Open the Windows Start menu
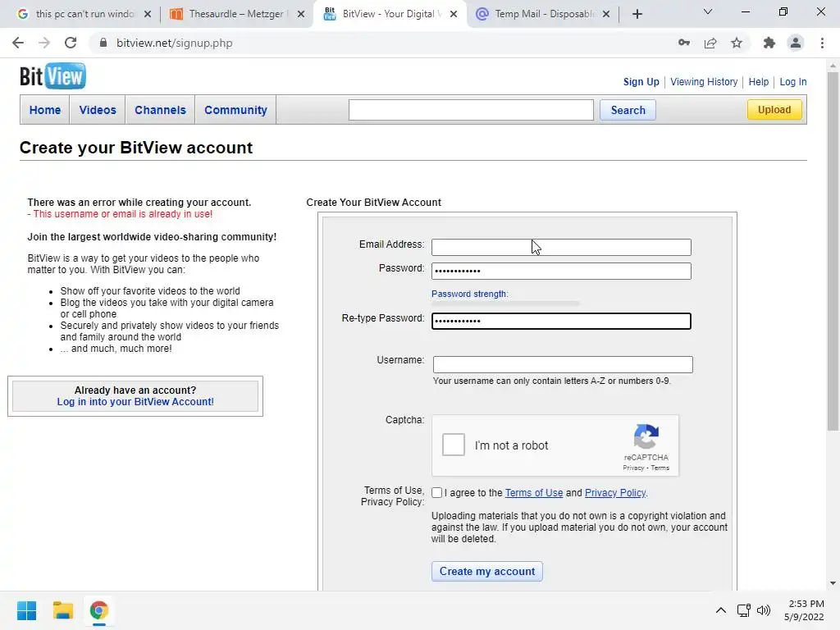840x630 pixels. (x=27, y=610)
